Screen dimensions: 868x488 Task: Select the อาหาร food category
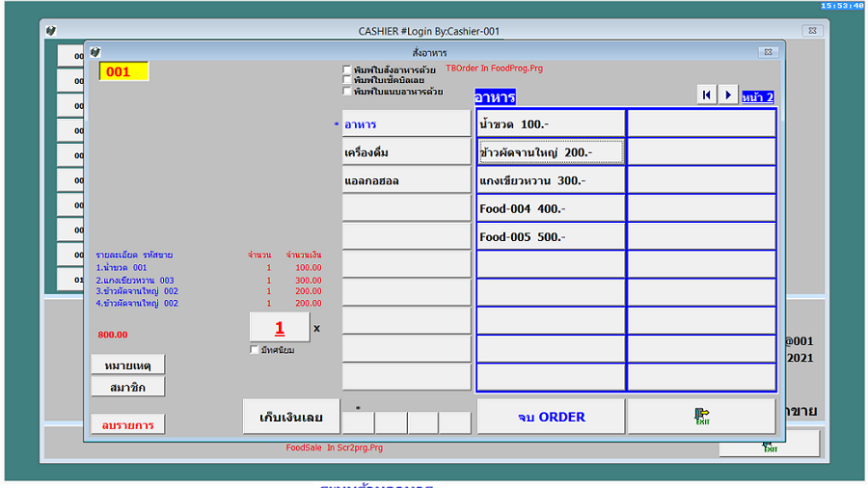[393, 124]
